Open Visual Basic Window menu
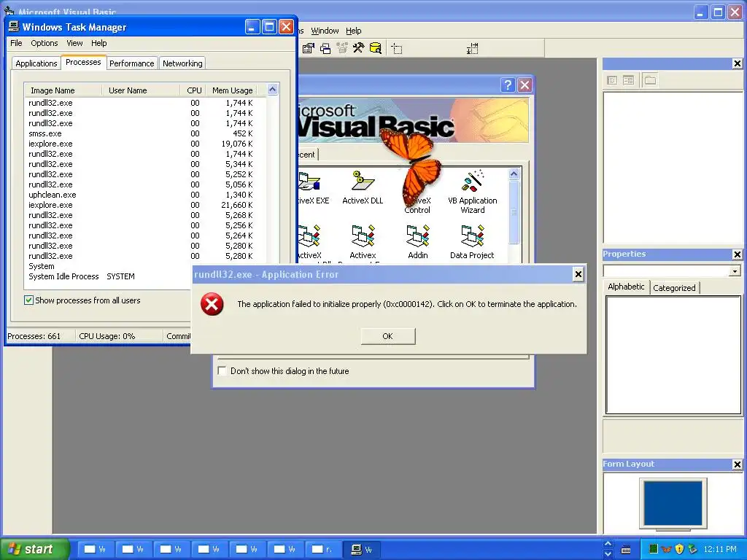 click(325, 31)
